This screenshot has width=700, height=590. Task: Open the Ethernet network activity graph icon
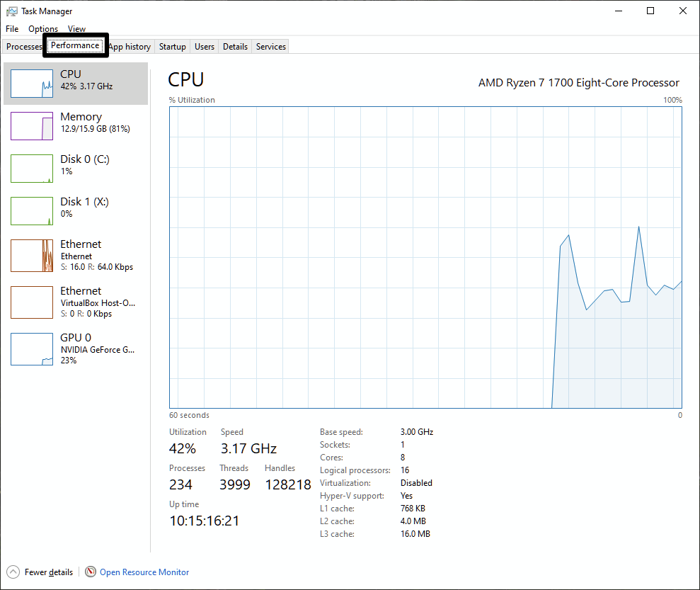[32, 256]
